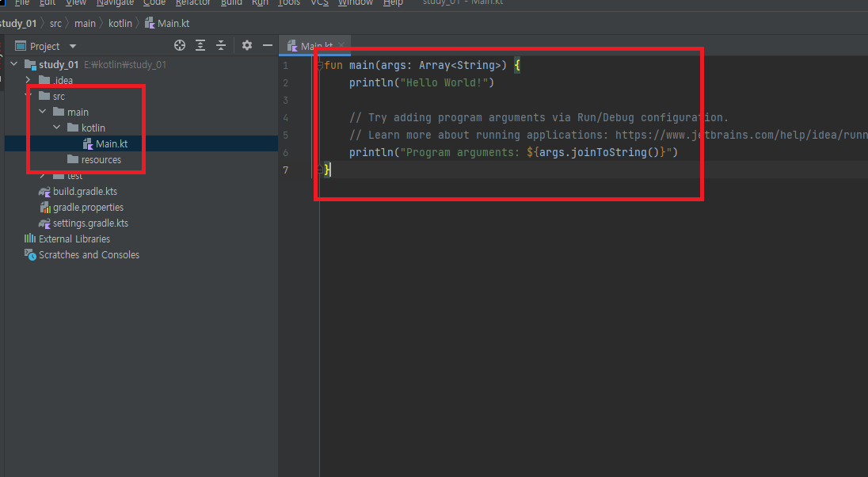The width and height of the screenshot is (868, 477).
Task: Select Main.kt in project tree
Action: point(111,144)
